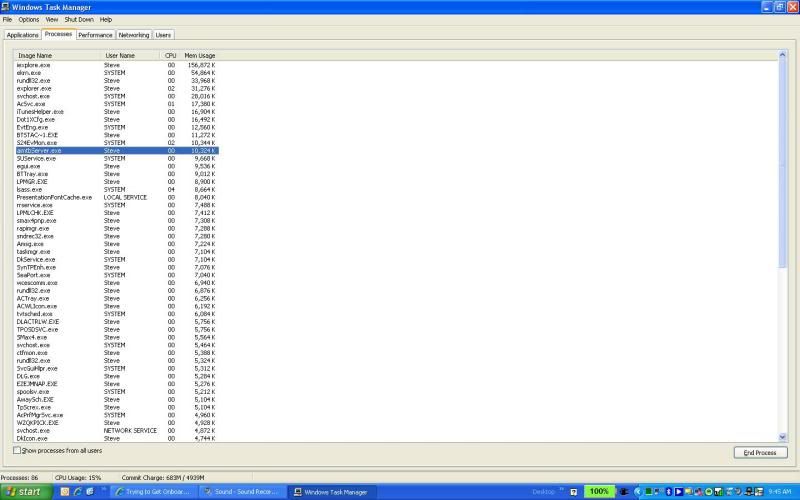
Task: Open the Help menu
Action: click(x=106, y=19)
